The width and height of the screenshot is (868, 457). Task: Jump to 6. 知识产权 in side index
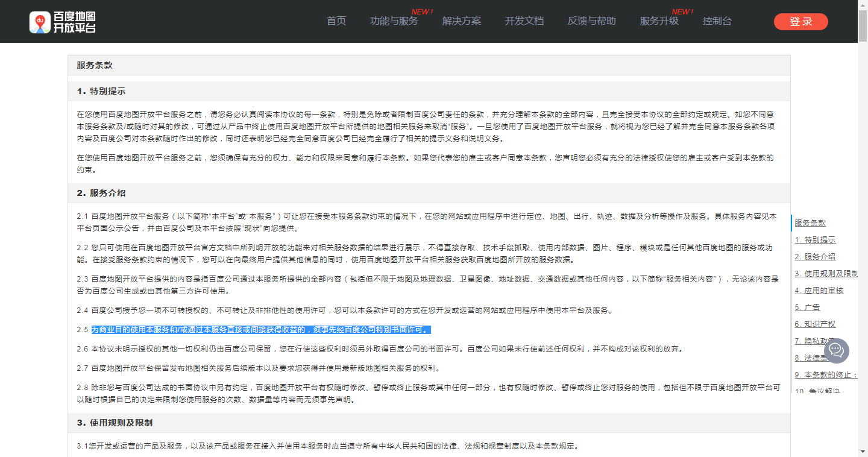click(815, 324)
